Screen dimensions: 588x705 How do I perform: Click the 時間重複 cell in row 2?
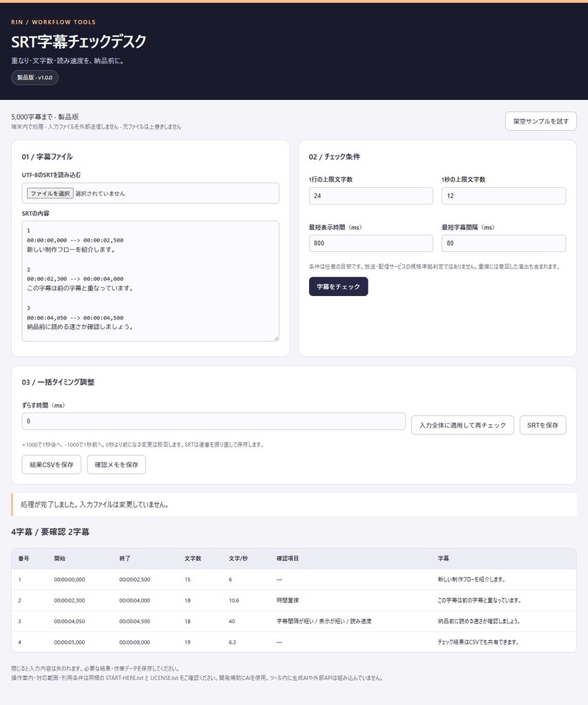[x=288, y=600]
